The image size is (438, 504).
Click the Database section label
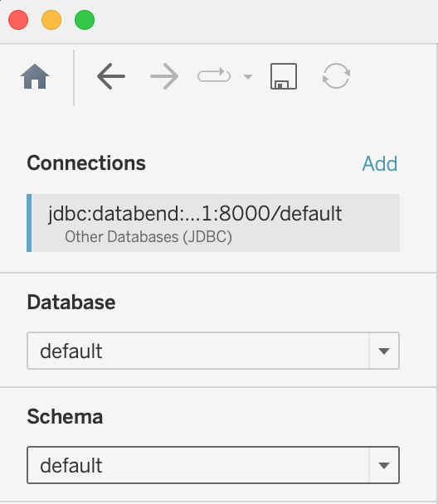click(x=71, y=302)
